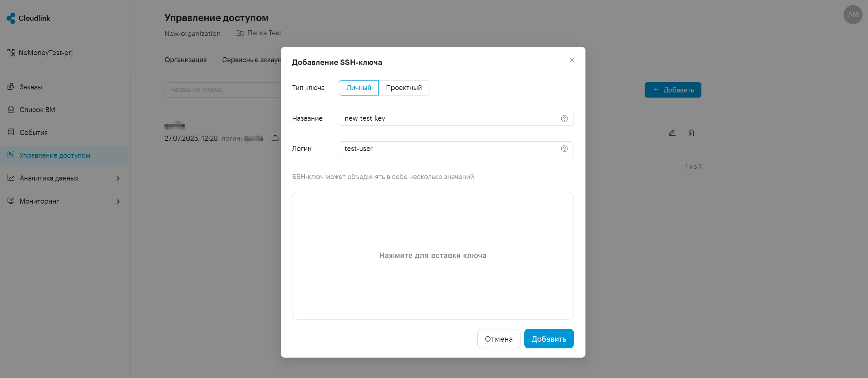Click the Список ВМ server icon
The width and height of the screenshot is (868, 378).
coord(11,109)
